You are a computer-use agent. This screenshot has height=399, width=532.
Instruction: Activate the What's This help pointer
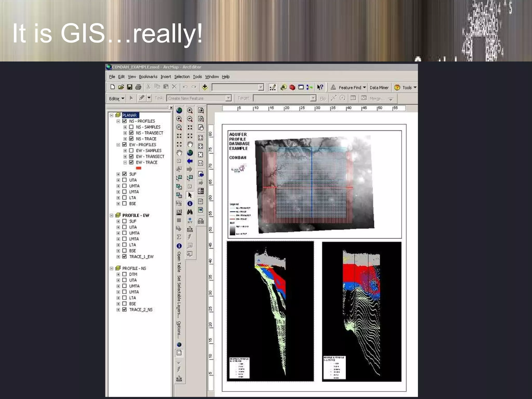(x=320, y=87)
